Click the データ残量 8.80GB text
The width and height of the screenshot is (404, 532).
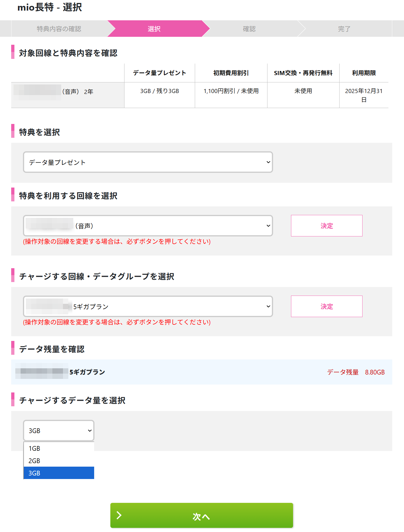(356, 372)
